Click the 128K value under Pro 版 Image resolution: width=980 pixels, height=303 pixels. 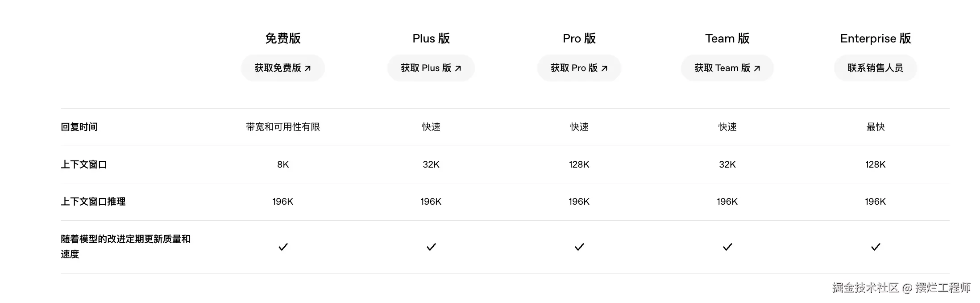point(579,164)
